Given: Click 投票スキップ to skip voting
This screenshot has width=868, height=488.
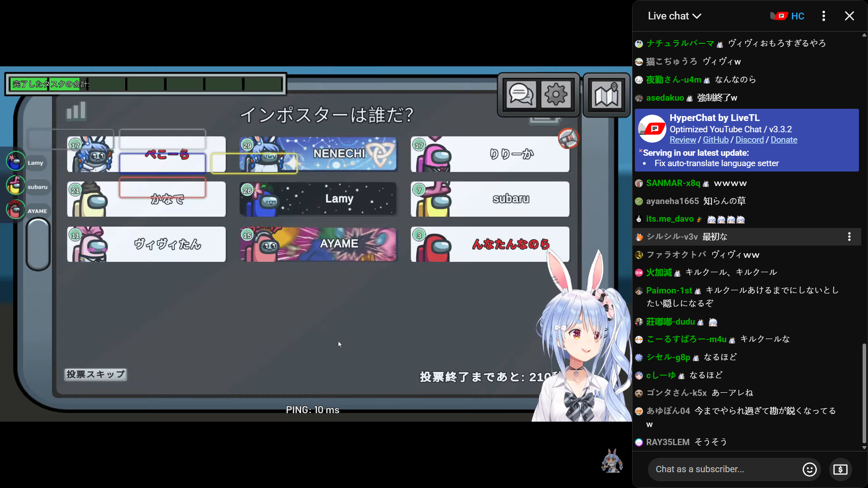Looking at the screenshot, I should pyautogui.click(x=95, y=374).
